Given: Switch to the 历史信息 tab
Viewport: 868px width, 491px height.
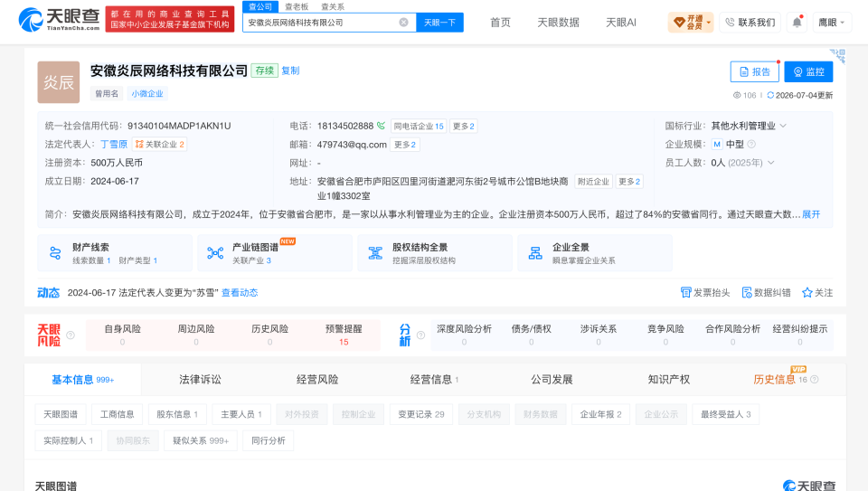Looking at the screenshot, I should pyautogui.click(x=774, y=379).
